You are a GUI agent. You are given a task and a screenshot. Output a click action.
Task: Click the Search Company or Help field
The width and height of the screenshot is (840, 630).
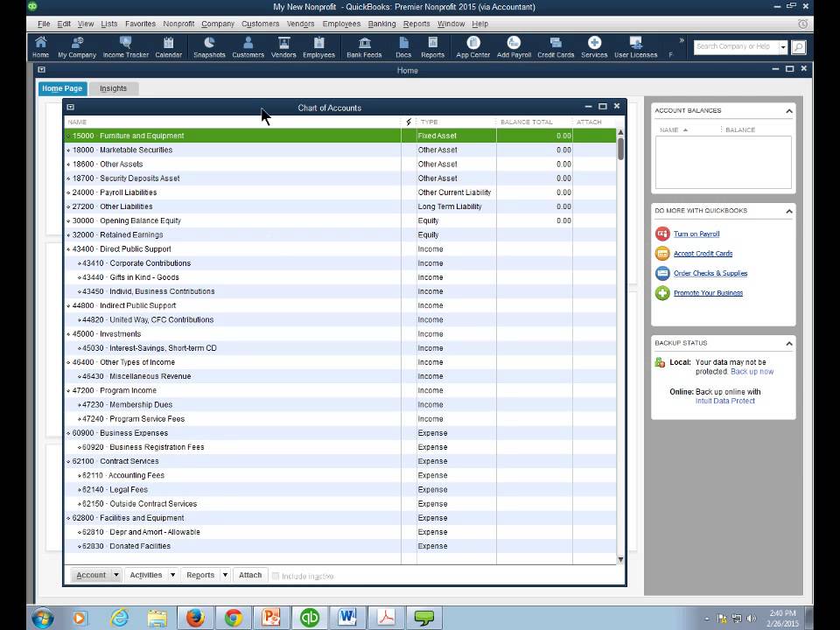pyautogui.click(x=737, y=47)
